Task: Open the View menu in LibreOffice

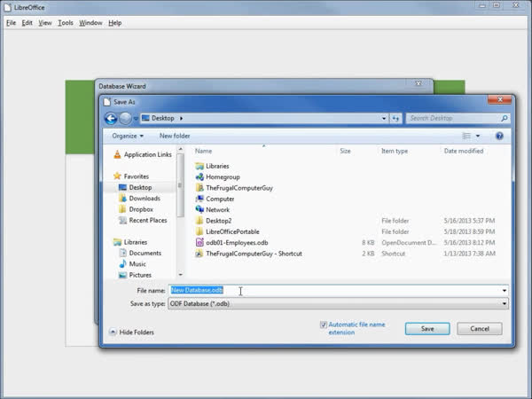Action: 45,23
